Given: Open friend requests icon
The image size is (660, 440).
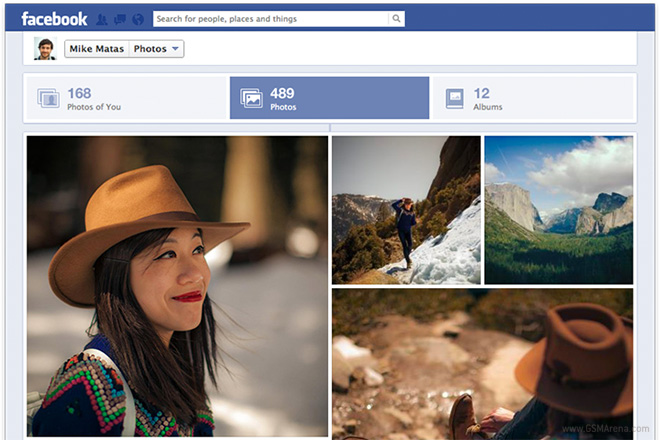Looking at the screenshot, I should 103,19.
